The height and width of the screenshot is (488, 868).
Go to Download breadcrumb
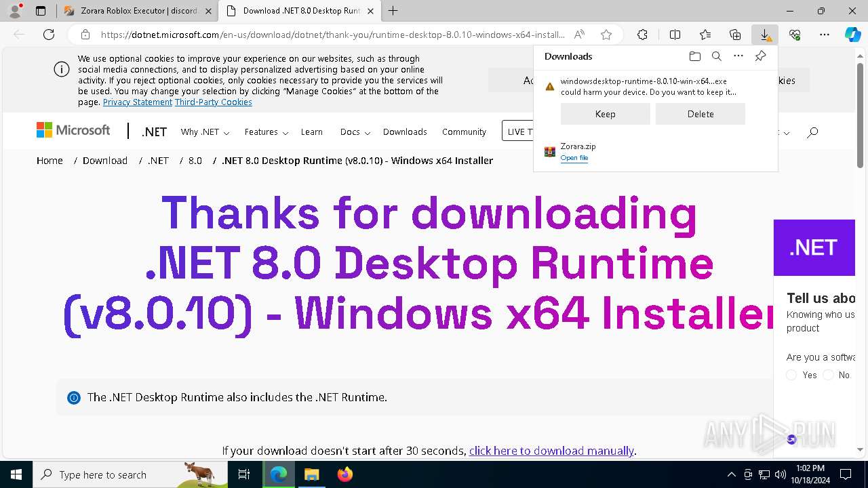pyautogui.click(x=105, y=161)
